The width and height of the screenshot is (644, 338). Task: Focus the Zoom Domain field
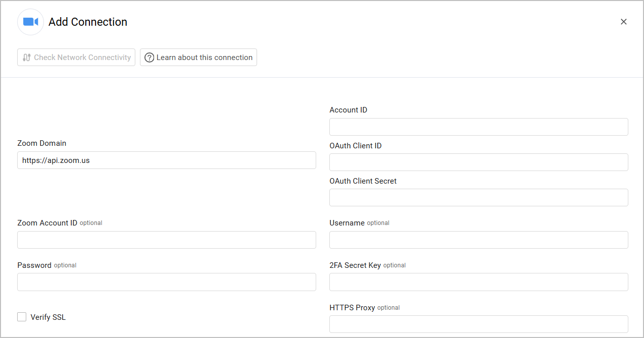point(167,160)
